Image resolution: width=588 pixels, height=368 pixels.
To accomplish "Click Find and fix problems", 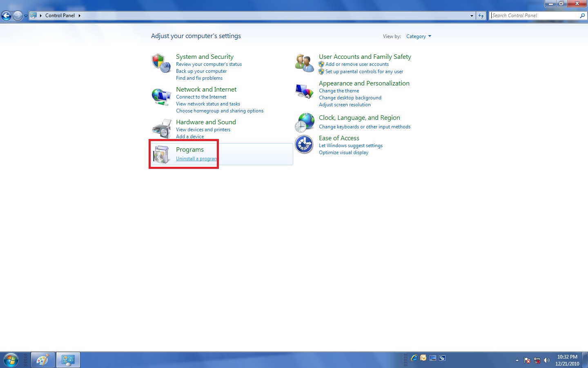I will 199,78.
